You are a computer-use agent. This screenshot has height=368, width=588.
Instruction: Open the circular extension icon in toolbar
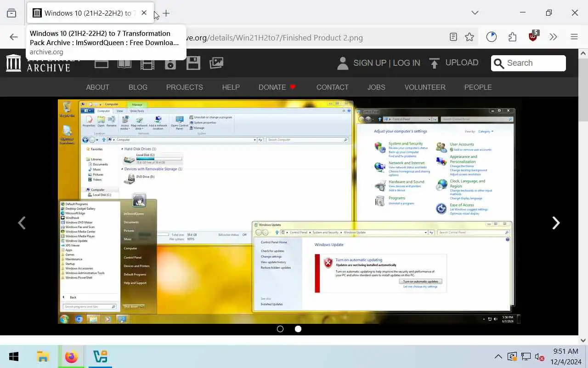click(x=492, y=37)
